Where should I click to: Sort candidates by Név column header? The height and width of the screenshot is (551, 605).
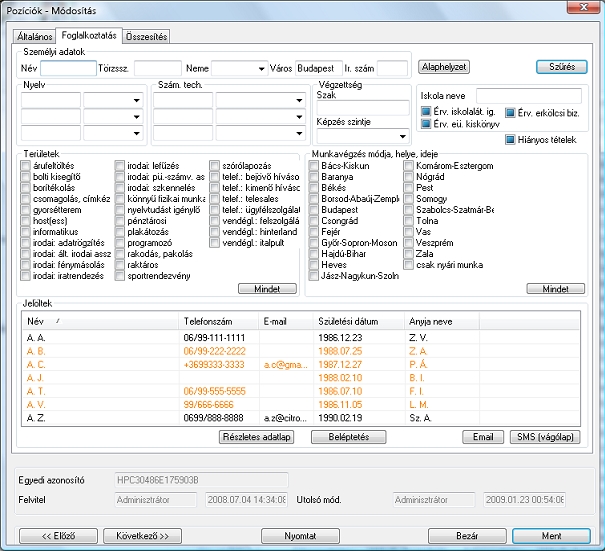click(100, 321)
